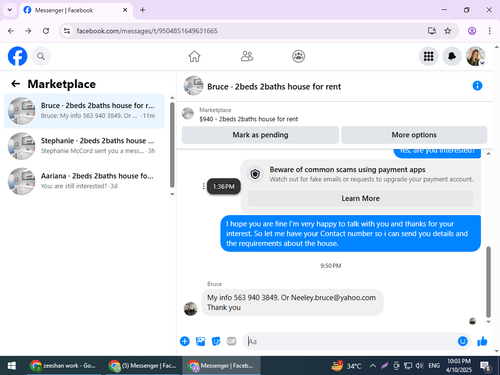Click Learn More on the scam warning
Image resolution: width=500 pixels, height=375 pixels.
(x=360, y=198)
